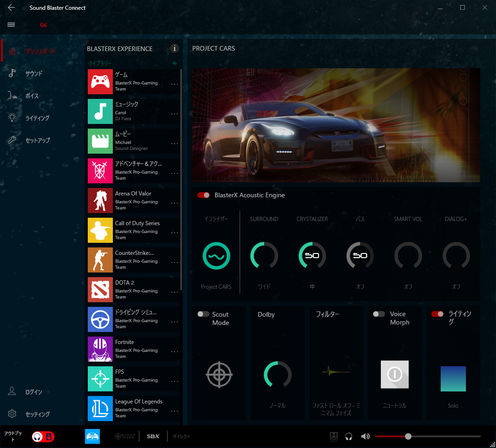Click the speaker mute icon

(x=365, y=436)
